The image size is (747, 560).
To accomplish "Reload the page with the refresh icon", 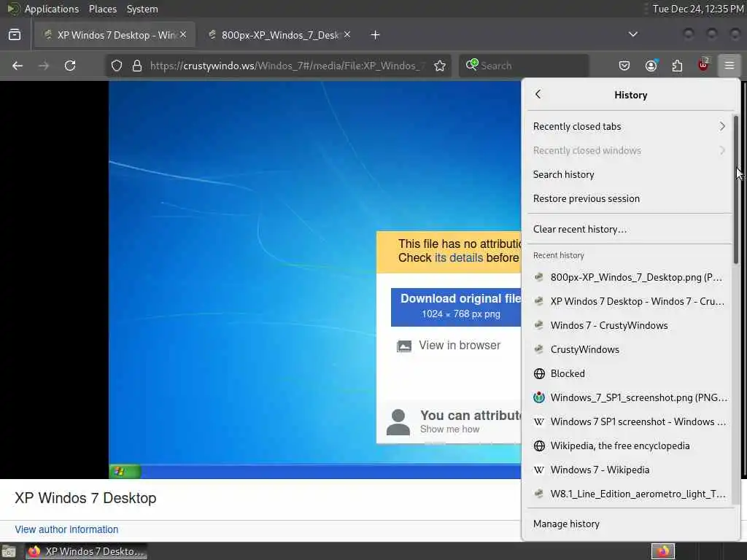I will pyautogui.click(x=70, y=66).
